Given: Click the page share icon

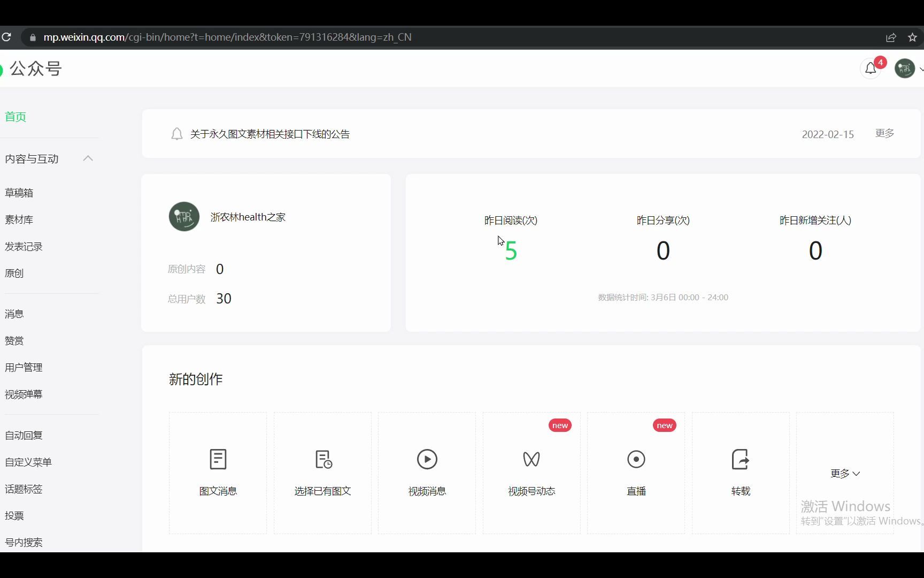Looking at the screenshot, I should (890, 37).
